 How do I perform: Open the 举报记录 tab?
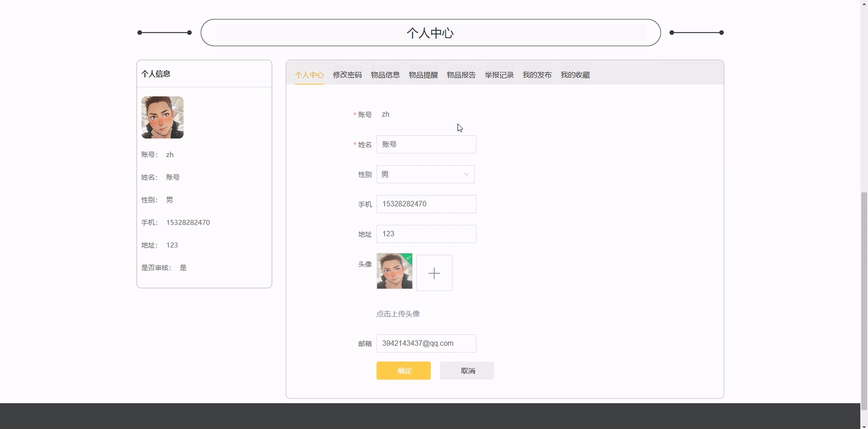tap(499, 75)
